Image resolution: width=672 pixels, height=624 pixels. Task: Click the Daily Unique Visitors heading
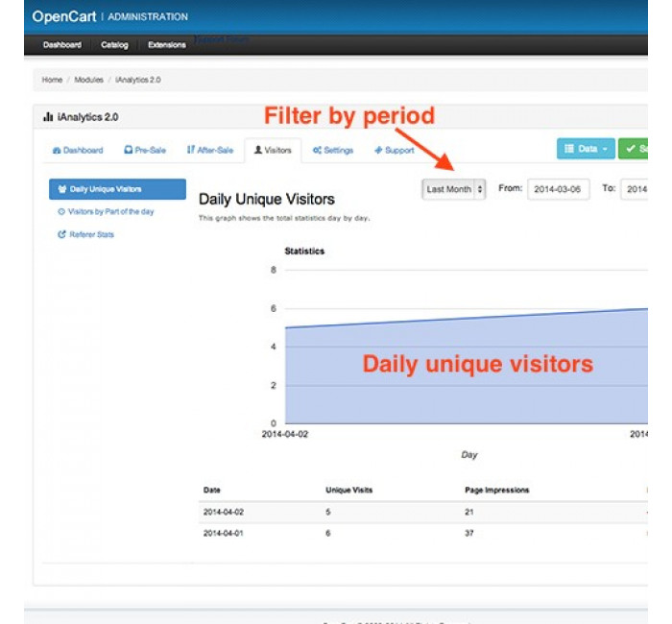click(267, 200)
